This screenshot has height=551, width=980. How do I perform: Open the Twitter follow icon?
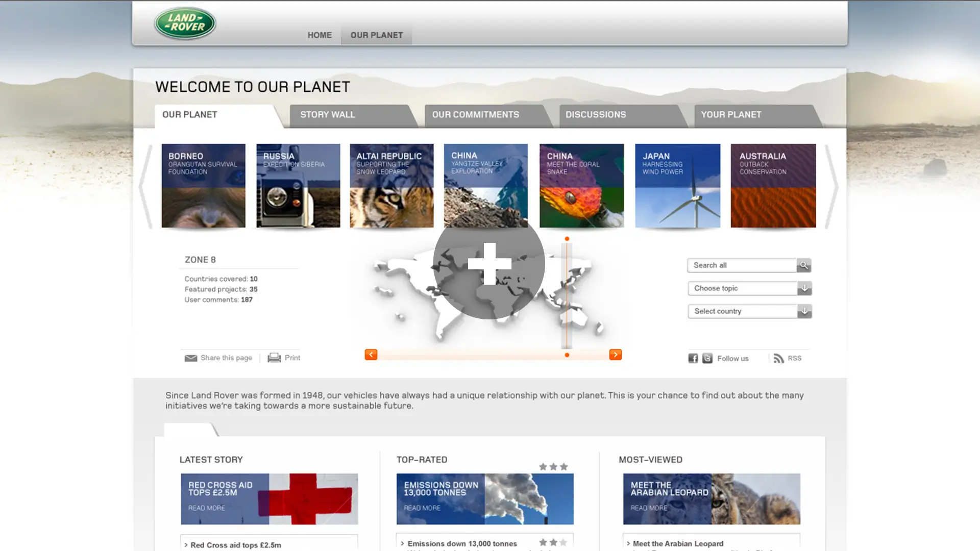click(707, 358)
